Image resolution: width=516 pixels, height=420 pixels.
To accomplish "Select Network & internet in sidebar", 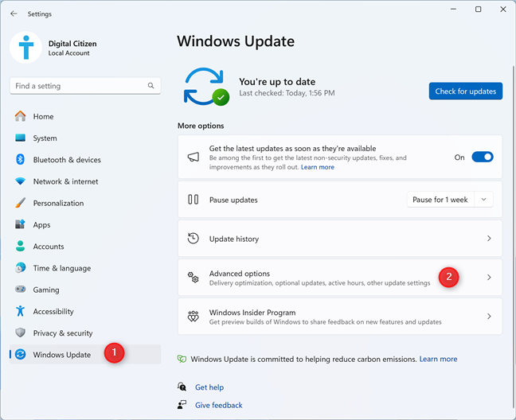I will (x=85, y=181).
